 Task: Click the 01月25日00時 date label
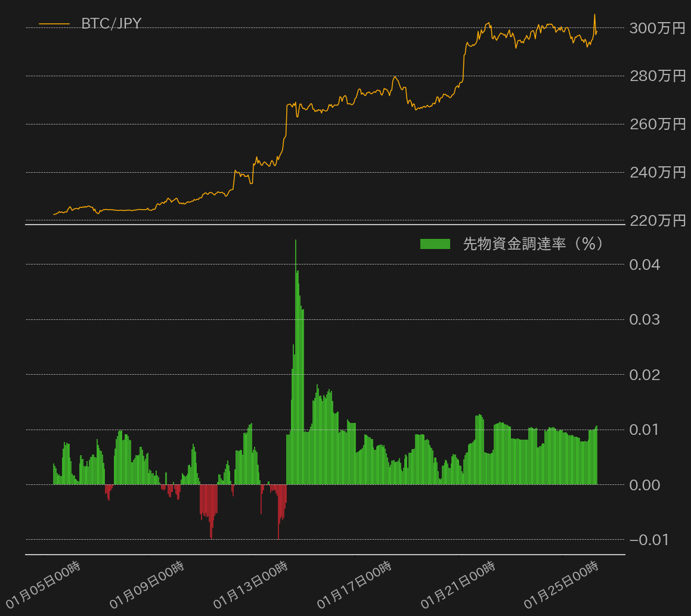[562, 585]
